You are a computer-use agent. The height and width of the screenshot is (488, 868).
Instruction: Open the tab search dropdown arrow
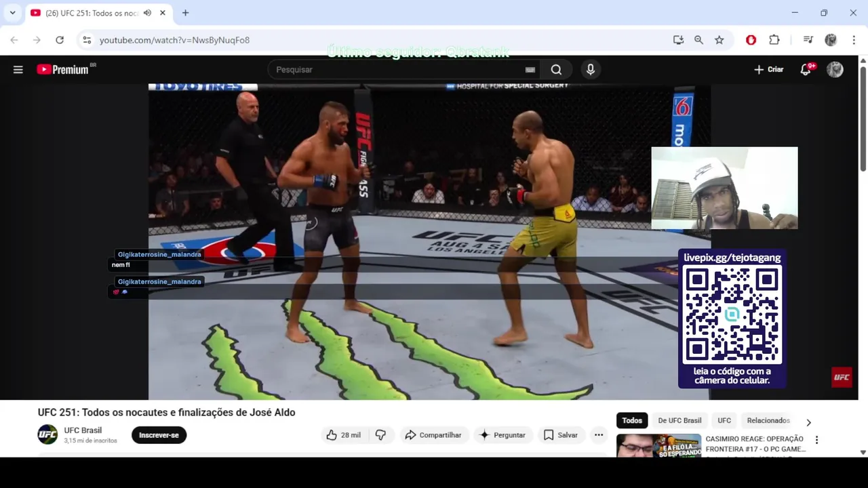pos(12,13)
